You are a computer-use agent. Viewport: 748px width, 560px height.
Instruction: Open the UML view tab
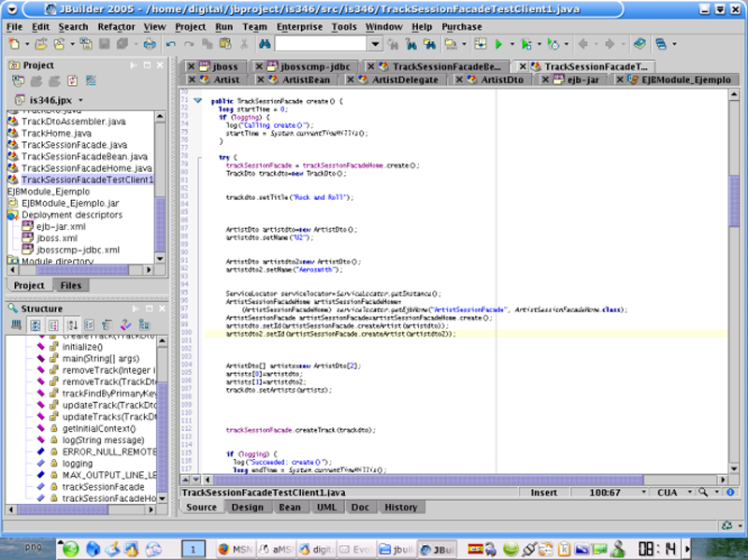pos(326,508)
